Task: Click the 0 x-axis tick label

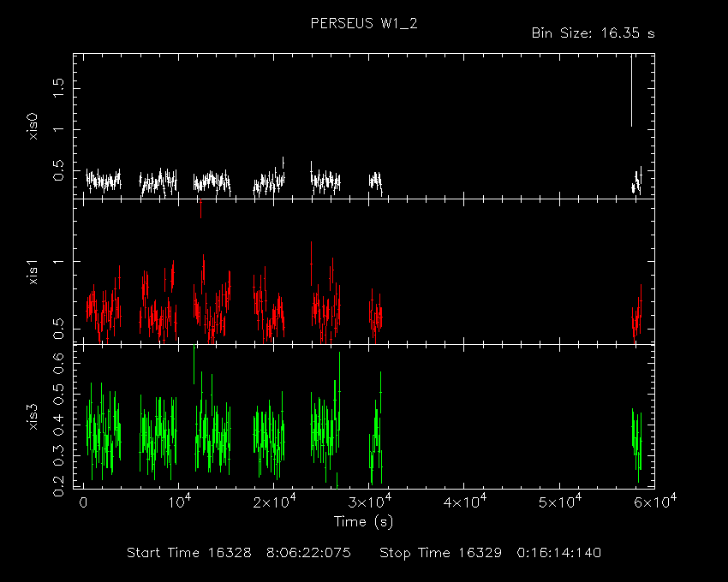Action: (83, 502)
